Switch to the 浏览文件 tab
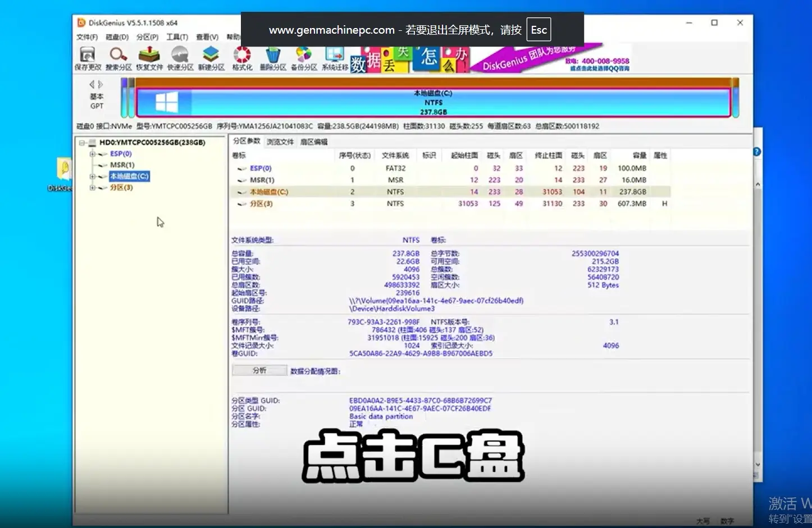 pyautogui.click(x=280, y=142)
